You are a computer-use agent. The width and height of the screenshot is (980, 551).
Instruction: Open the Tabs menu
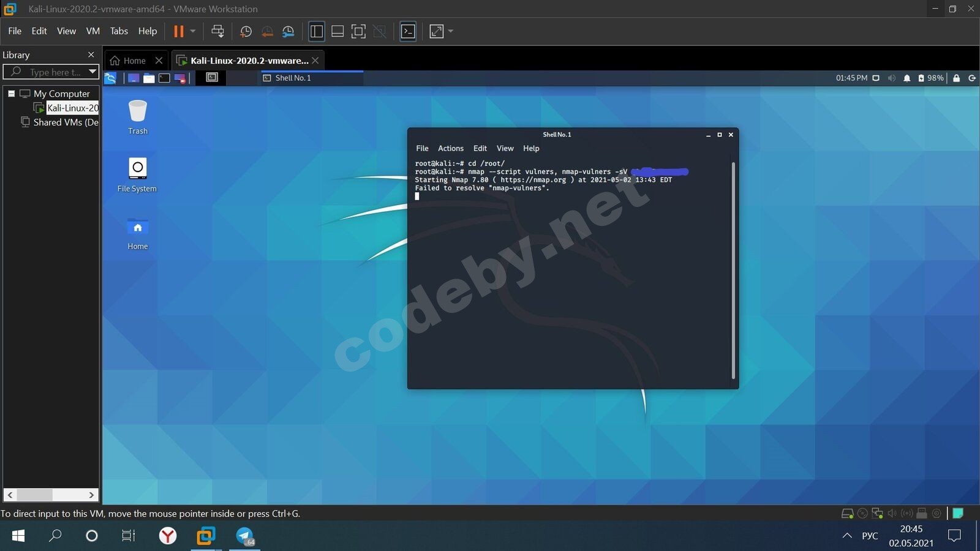click(119, 31)
